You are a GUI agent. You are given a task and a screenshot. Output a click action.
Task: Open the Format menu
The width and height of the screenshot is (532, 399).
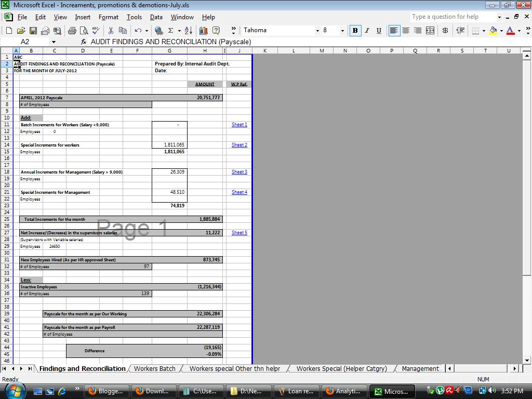click(x=108, y=17)
